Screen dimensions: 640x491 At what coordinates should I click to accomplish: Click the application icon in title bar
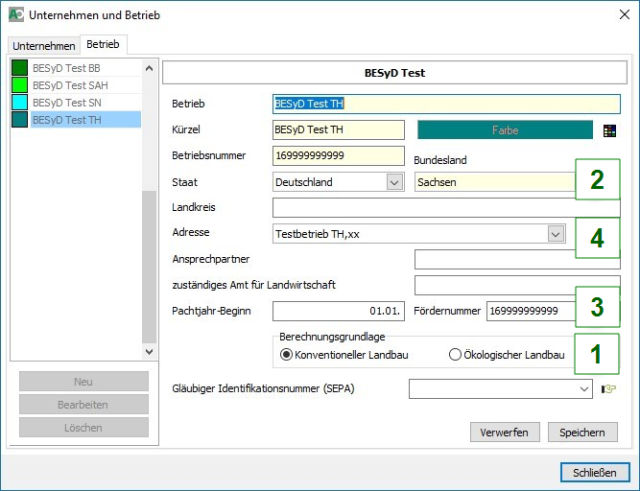[16, 16]
